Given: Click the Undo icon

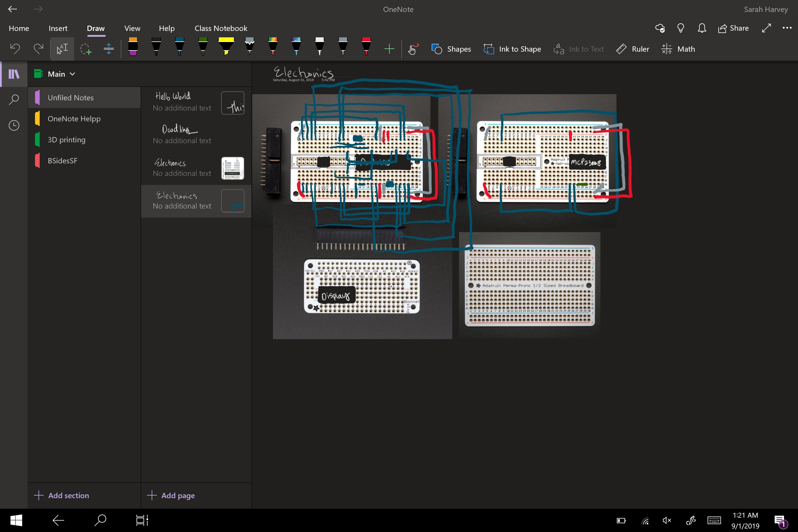Looking at the screenshot, I should [x=15, y=49].
